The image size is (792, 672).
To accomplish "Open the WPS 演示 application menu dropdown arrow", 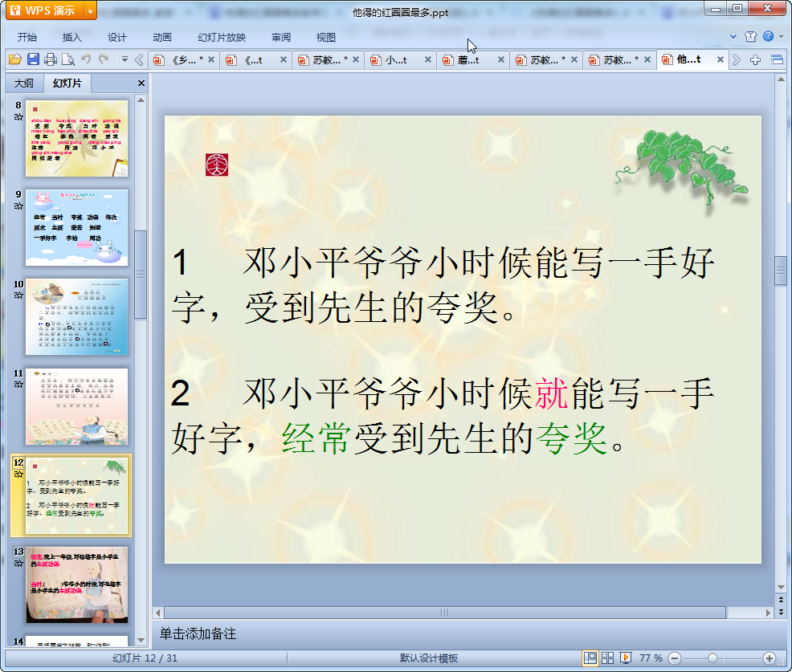I will pos(90,10).
